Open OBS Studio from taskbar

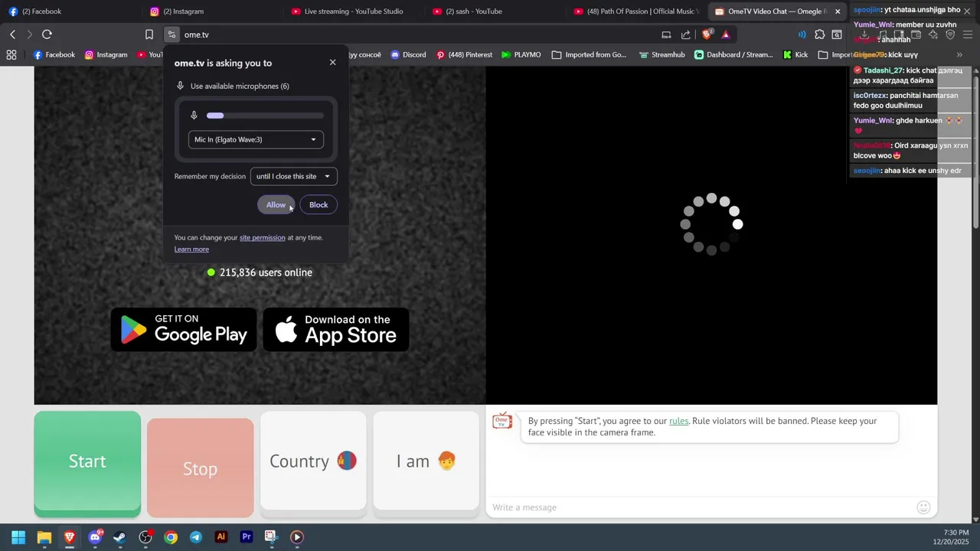pos(145,537)
